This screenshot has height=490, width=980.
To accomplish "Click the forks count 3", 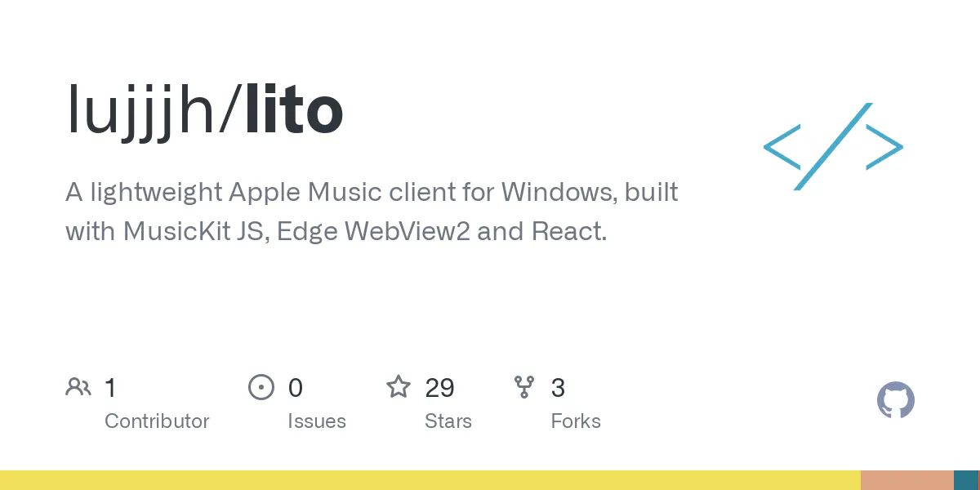I will pos(558,388).
